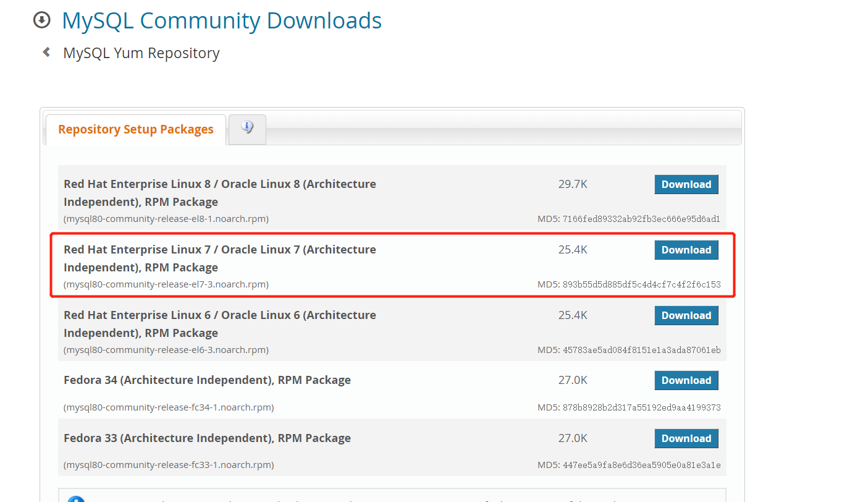Click the Fedora 33 RPM Package title
868x502 pixels.
(x=207, y=438)
